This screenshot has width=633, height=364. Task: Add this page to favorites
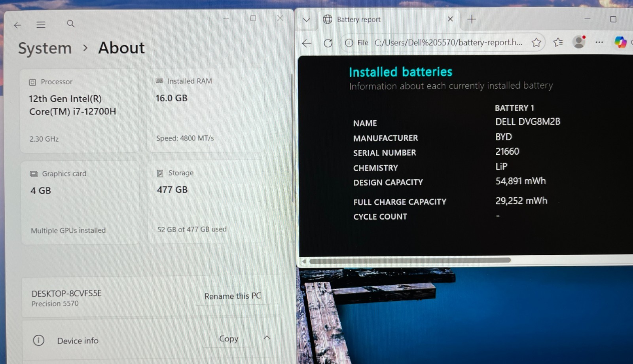[x=536, y=42]
